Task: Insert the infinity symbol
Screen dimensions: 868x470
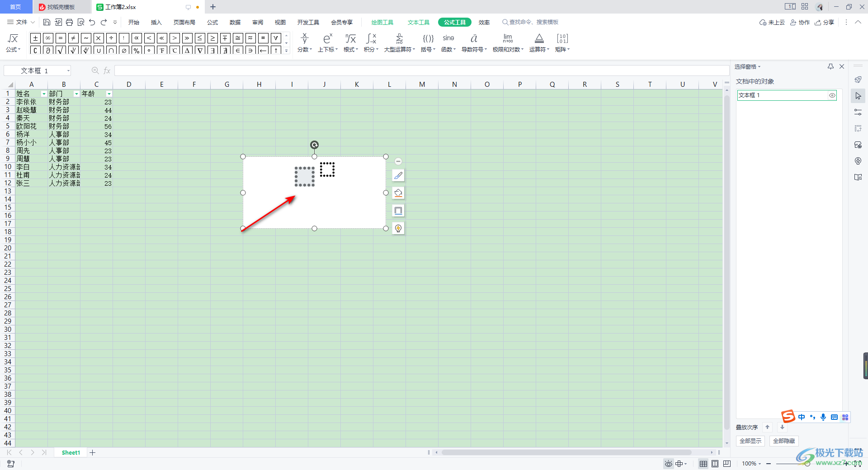Action: (48, 38)
